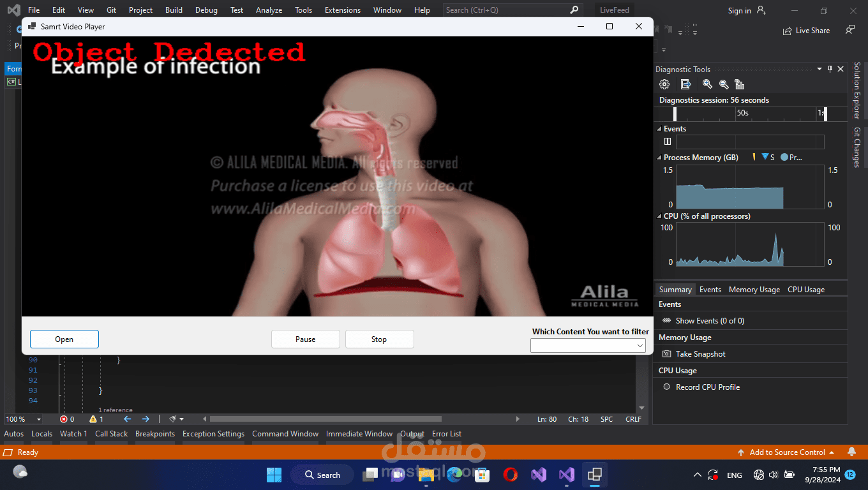Open the Git Changes side tab
Image resolution: width=868 pixels, height=490 pixels.
pos(857,147)
